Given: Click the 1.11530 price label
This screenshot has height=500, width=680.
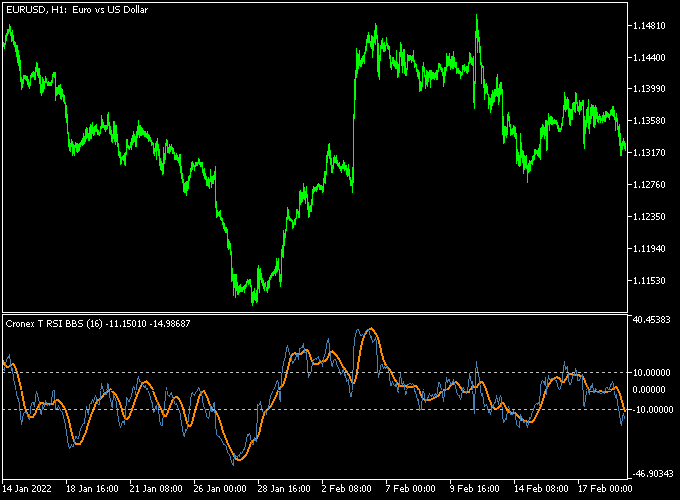Looking at the screenshot, I should 649,281.
